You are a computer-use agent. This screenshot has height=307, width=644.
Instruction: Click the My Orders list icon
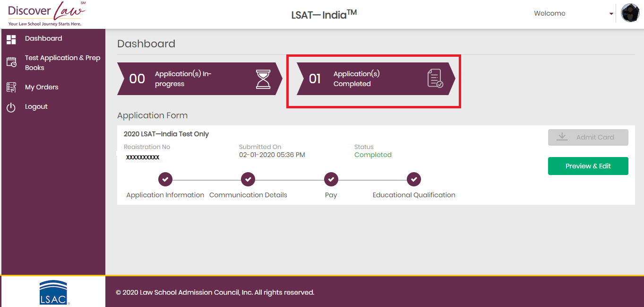point(11,87)
